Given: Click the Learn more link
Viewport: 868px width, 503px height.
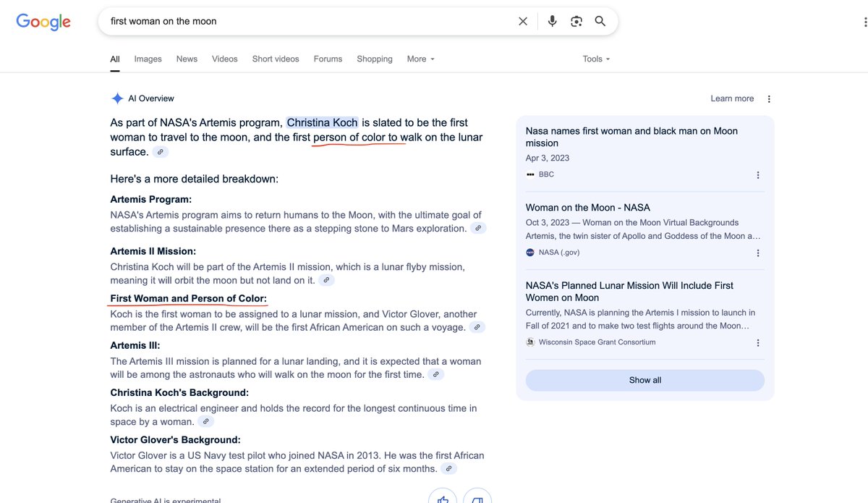Looking at the screenshot, I should pos(732,99).
